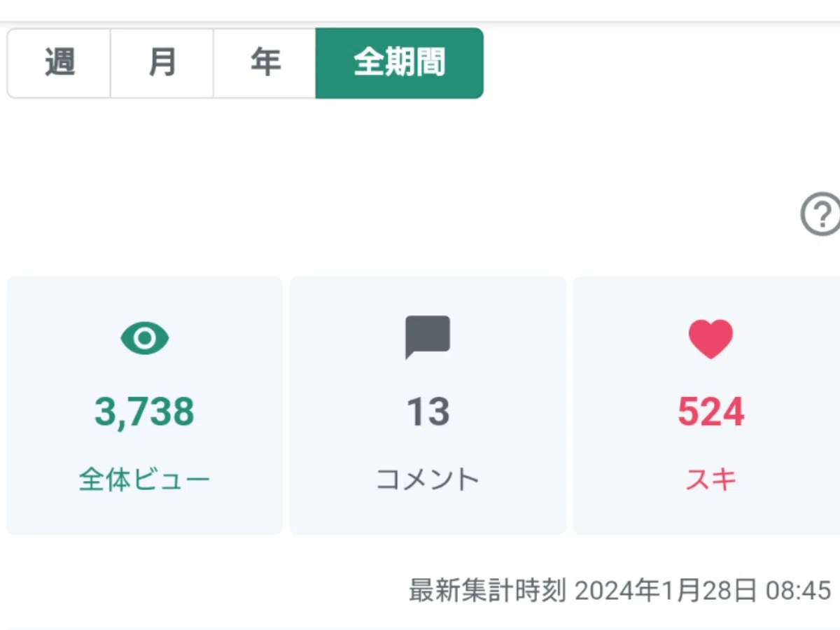This screenshot has height=630, width=840.
Task: Click the 13 comments count
Action: [428, 412]
